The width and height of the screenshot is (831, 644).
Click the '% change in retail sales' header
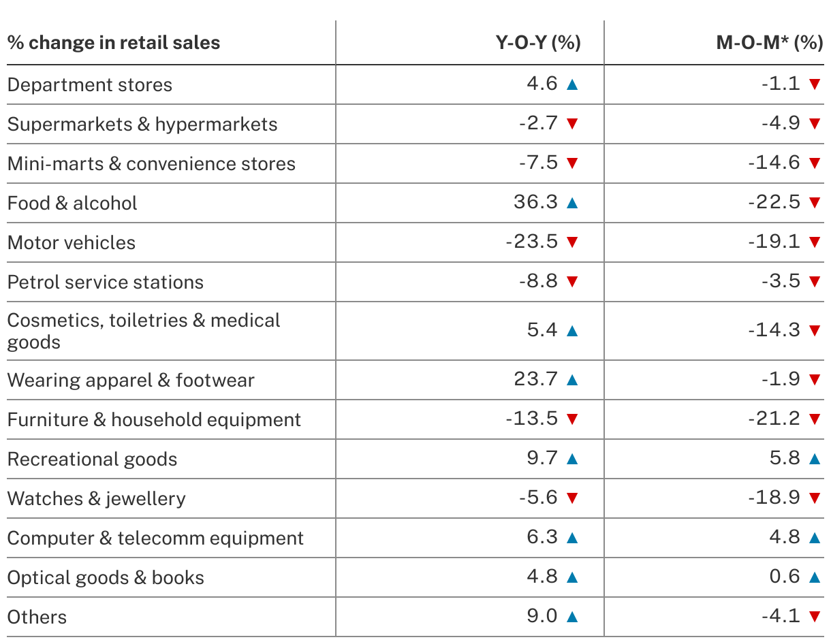tap(114, 43)
